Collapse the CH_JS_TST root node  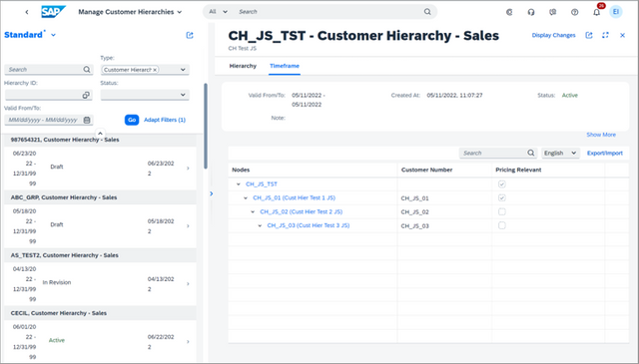pyautogui.click(x=239, y=184)
